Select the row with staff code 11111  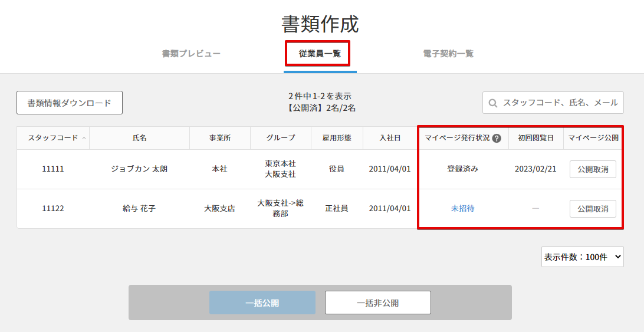[53, 169]
